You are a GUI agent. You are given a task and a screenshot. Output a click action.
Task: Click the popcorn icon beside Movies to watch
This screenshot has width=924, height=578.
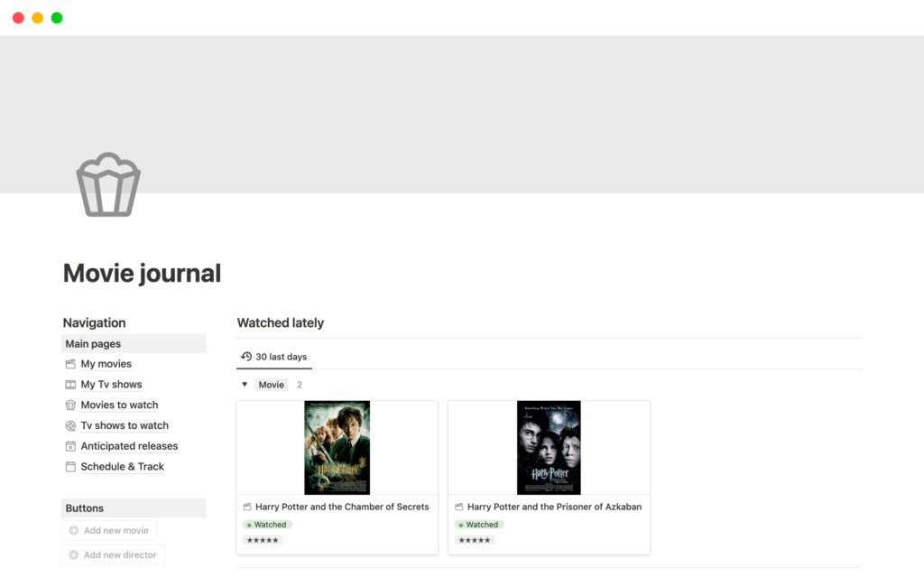coord(70,406)
